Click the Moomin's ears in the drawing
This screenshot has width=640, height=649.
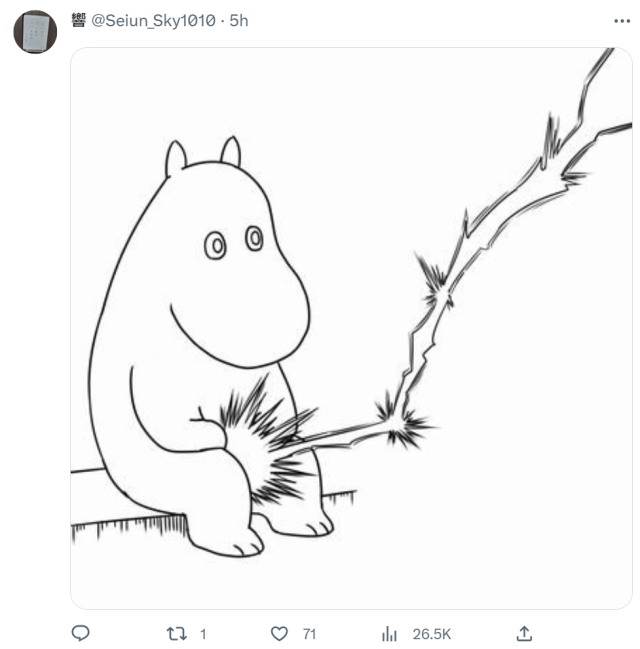click(x=203, y=157)
